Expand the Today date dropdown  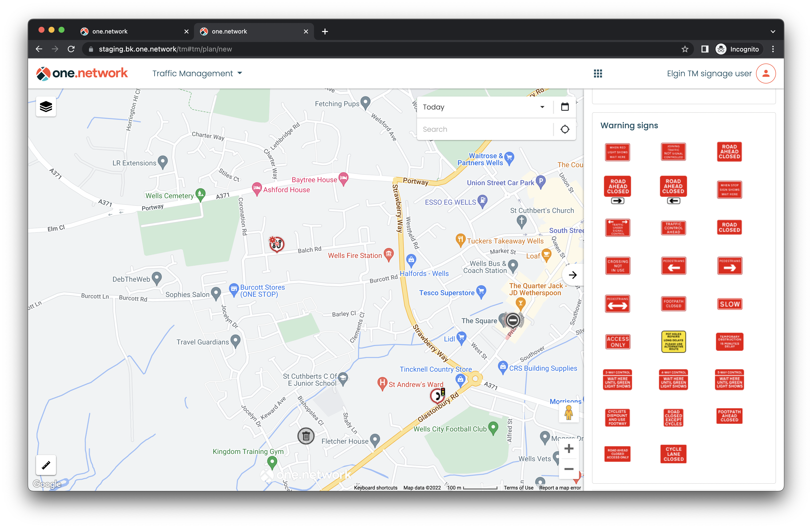click(484, 107)
